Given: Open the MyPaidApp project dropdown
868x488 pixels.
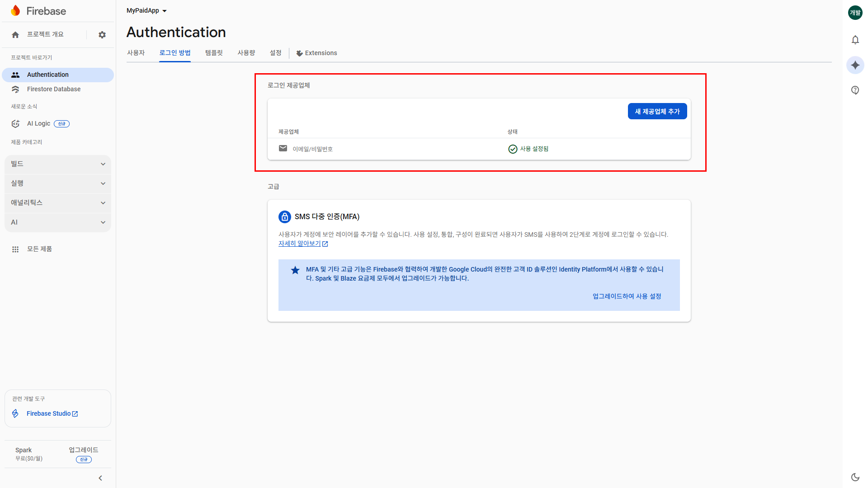Looking at the screenshot, I should (146, 11).
